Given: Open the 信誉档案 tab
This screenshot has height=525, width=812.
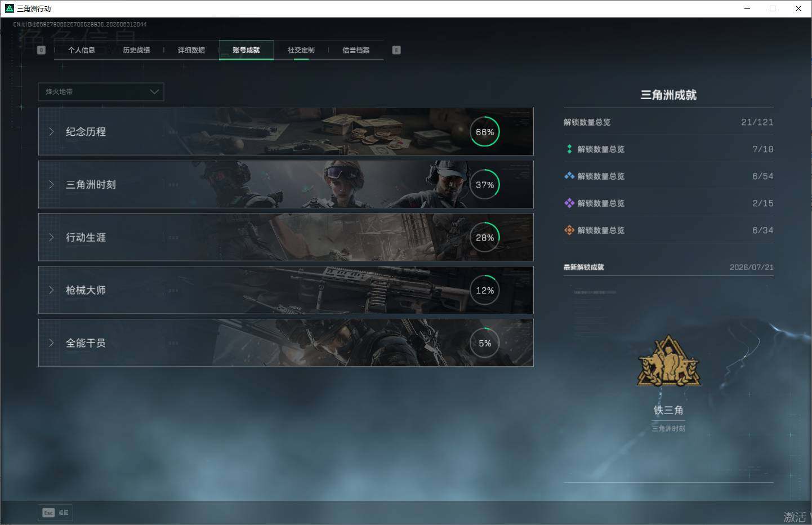Looking at the screenshot, I should tap(356, 50).
